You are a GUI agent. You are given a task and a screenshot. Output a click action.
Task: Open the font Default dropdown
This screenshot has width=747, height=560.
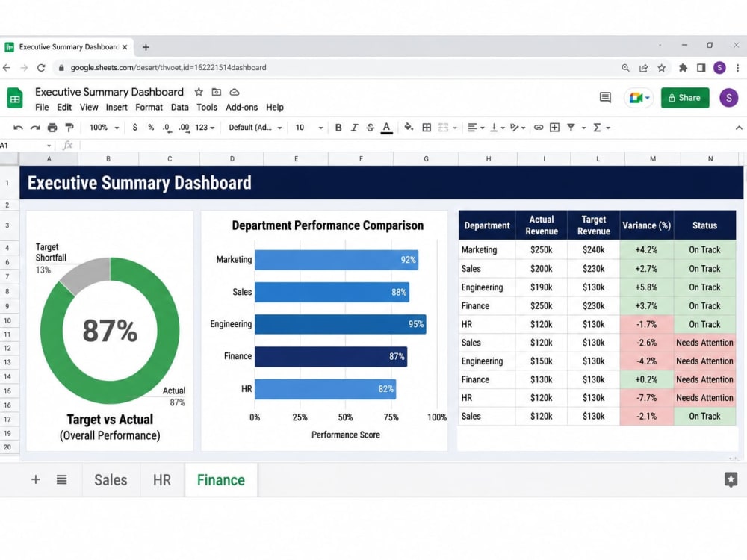click(255, 128)
